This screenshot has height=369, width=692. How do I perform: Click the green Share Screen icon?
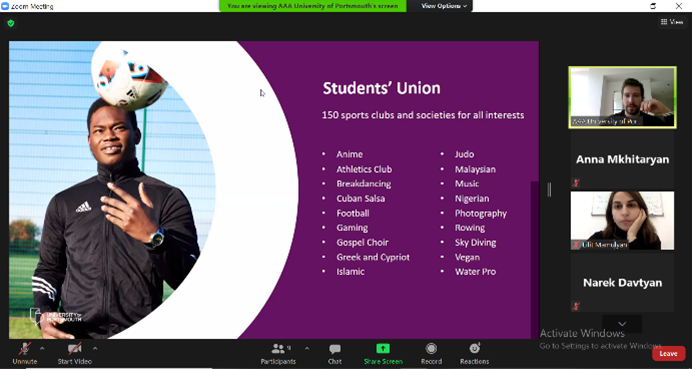point(383,349)
